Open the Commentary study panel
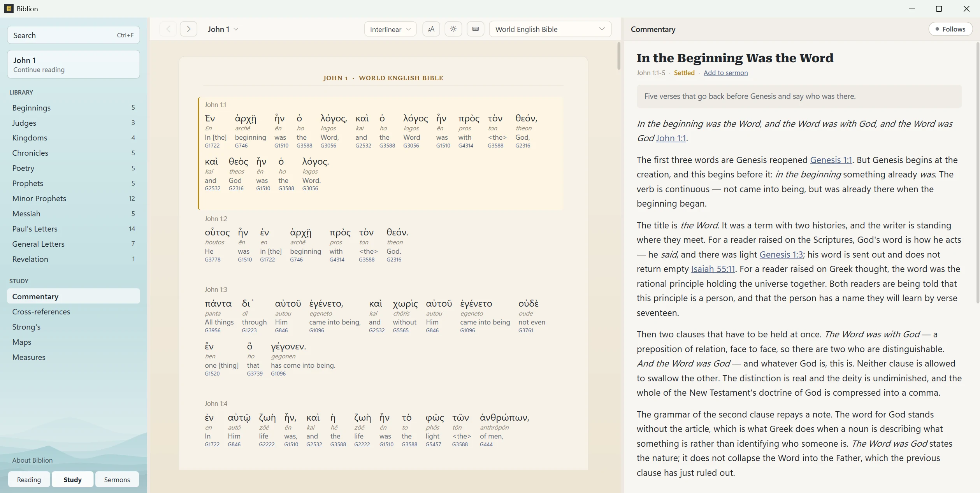The width and height of the screenshot is (980, 493). click(x=74, y=296)
